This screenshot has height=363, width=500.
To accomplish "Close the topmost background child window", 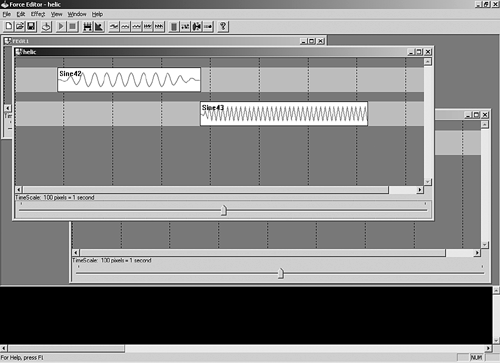I will pos(321,41).
